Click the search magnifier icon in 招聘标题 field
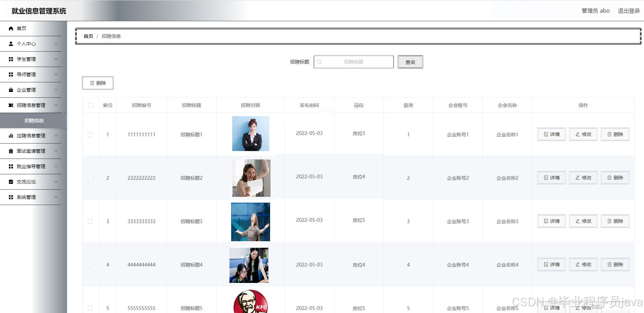Screen dimensions: 644x313 [319, 62]
